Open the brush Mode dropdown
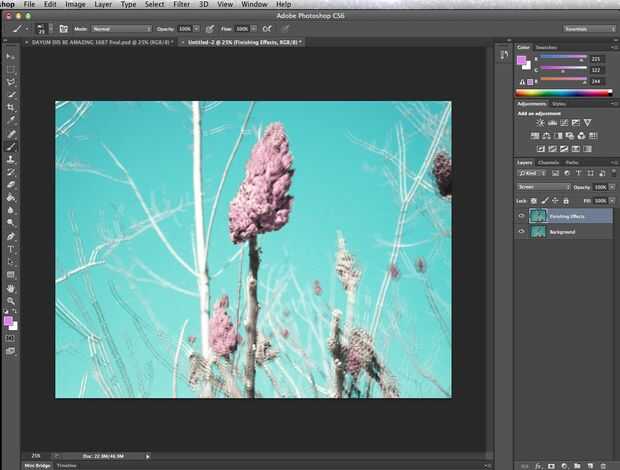 [x=121, y=29]
